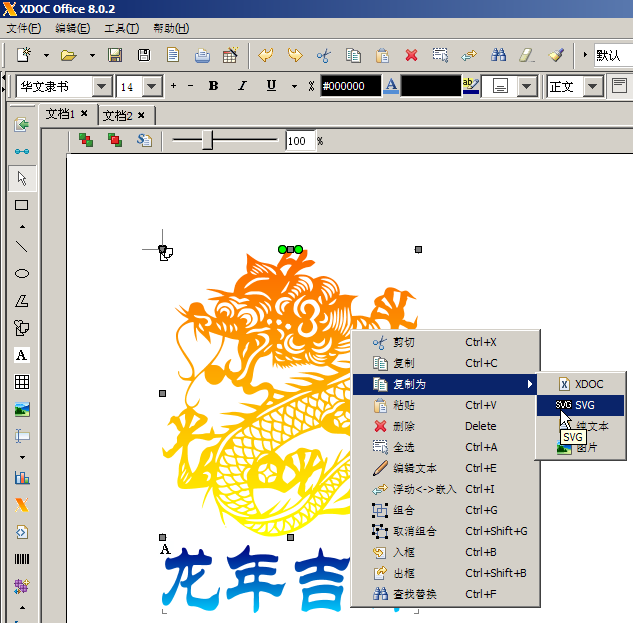Click the Print icon
Viewport: 633px width, 623px height.
tap(202, 55)
